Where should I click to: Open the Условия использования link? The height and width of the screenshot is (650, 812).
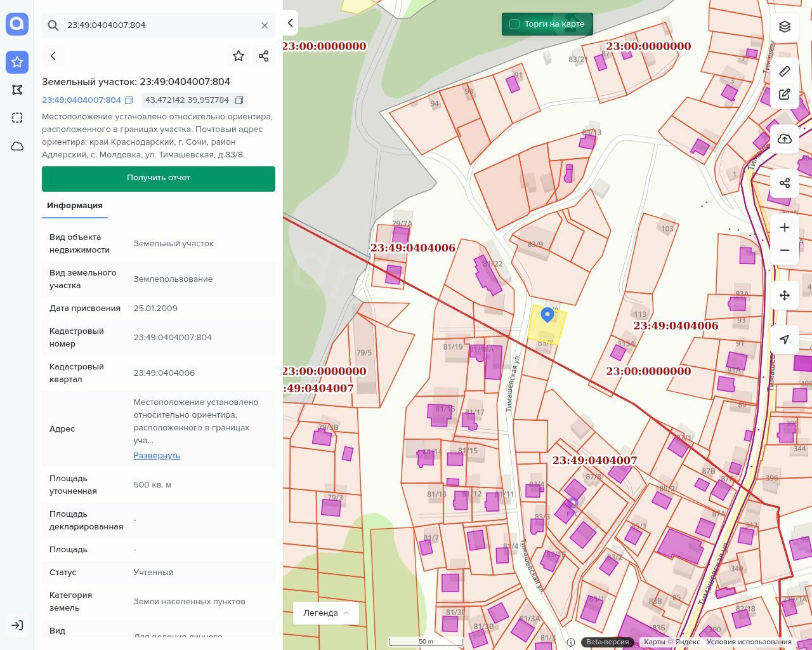point(749,642)
